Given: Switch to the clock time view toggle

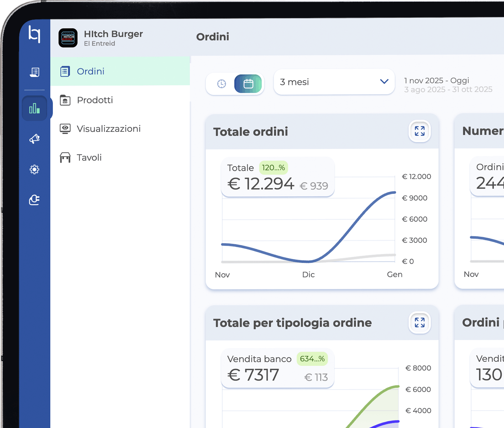Looking at the screenshot, I should click(221, 84).
